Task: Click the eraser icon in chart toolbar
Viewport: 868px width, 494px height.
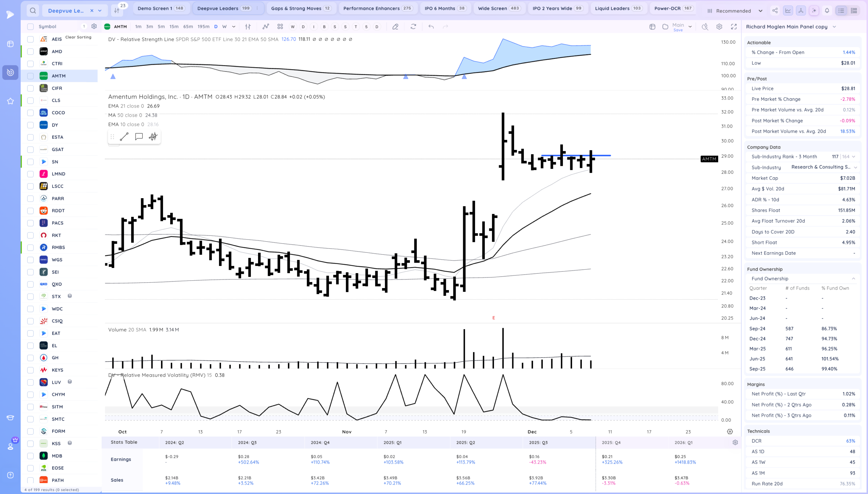Action: [x=395, y=26]
